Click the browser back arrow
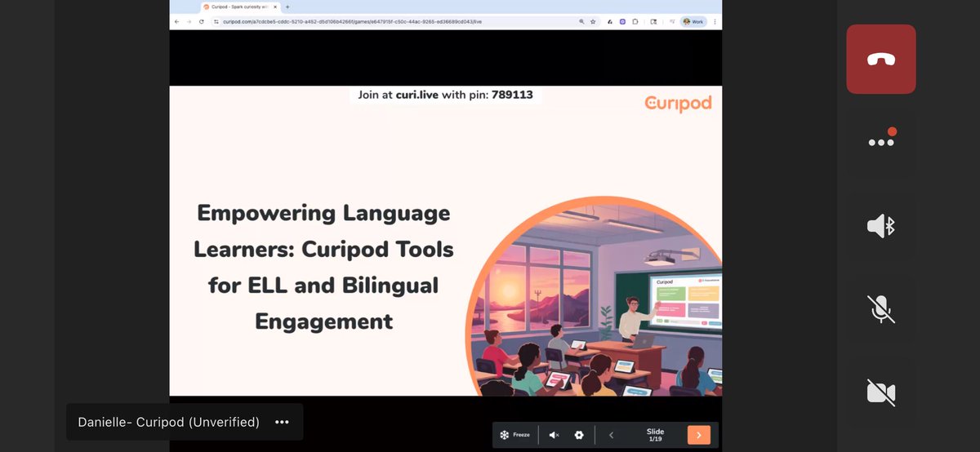 [177, 21]
